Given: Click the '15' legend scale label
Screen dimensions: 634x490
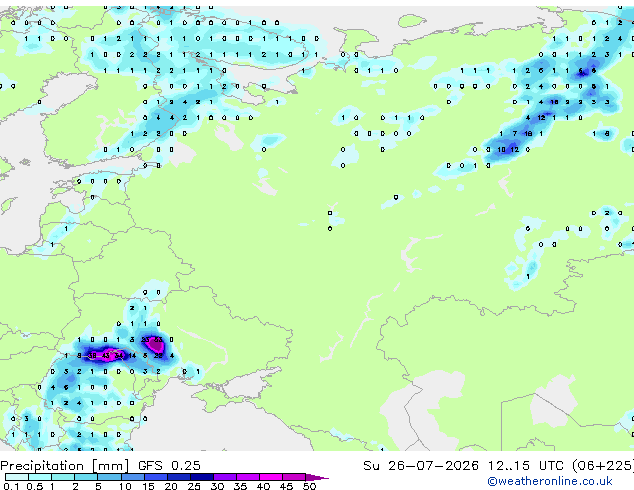Looking at the screenshot, I should click(148, 486).
